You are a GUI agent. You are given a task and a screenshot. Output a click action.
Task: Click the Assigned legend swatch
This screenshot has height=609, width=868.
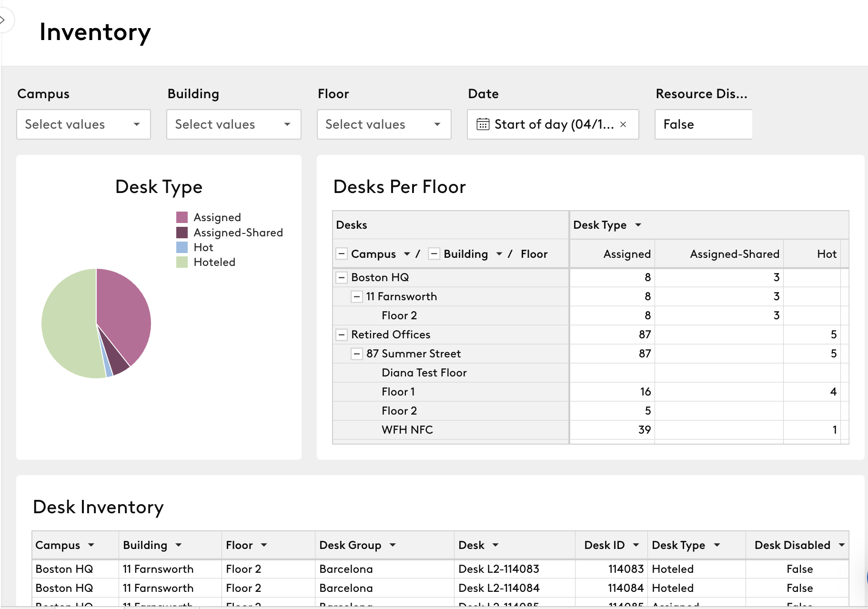(182, 217)
